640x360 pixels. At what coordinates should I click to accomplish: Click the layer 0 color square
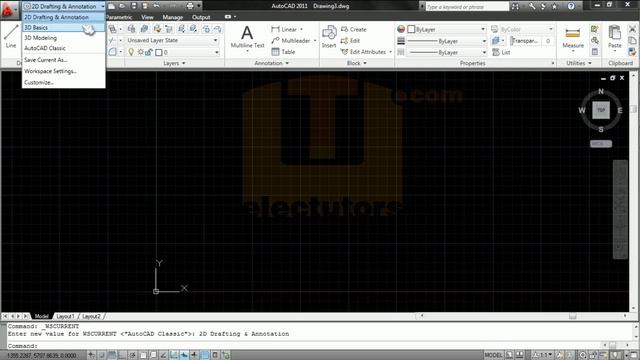(x=159, y=52)
